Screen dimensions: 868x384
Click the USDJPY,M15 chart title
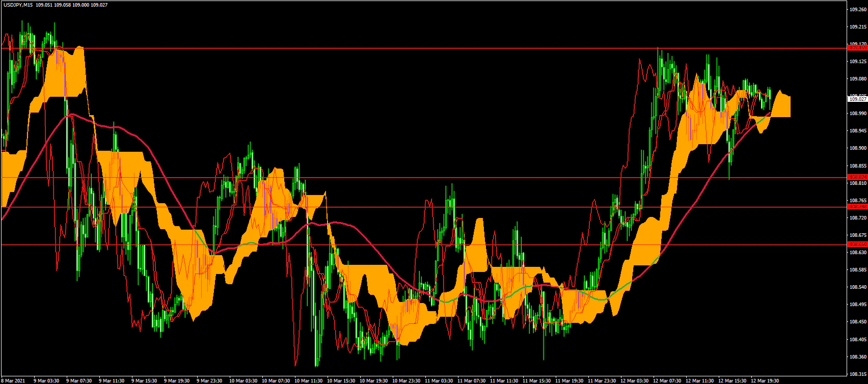(x=18, y=4)
